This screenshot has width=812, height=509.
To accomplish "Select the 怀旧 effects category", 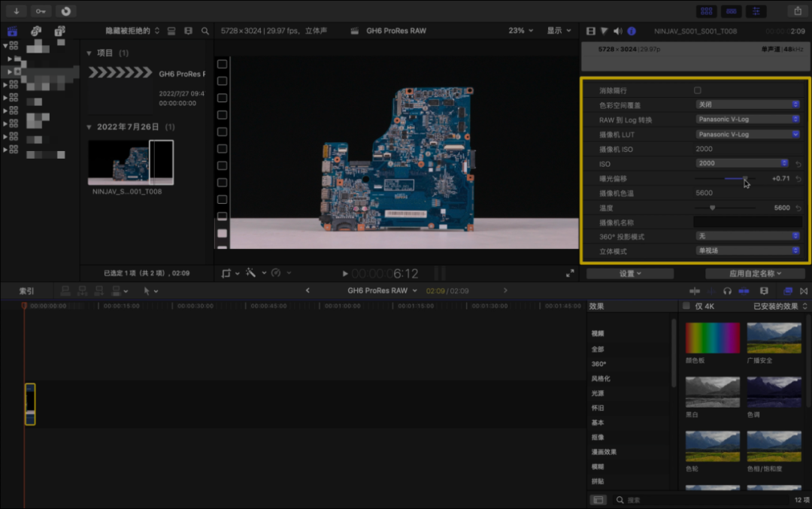I will (x=598, y=408).
